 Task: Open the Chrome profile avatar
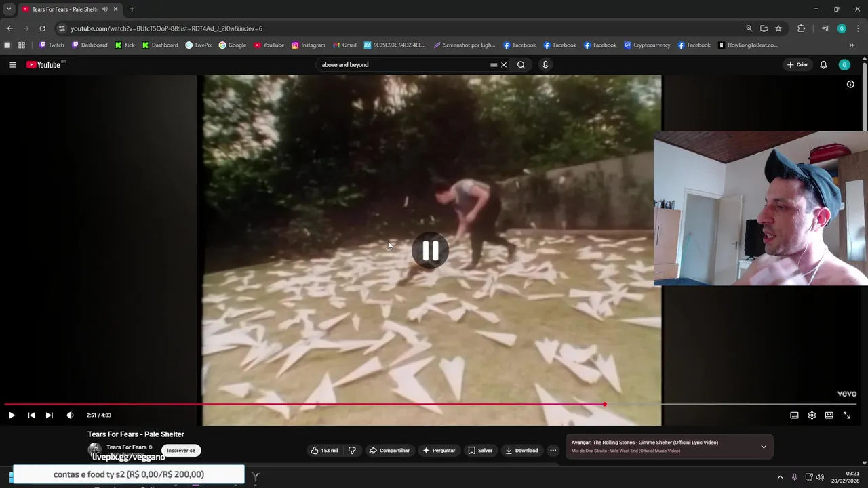(x=842, y=28)
